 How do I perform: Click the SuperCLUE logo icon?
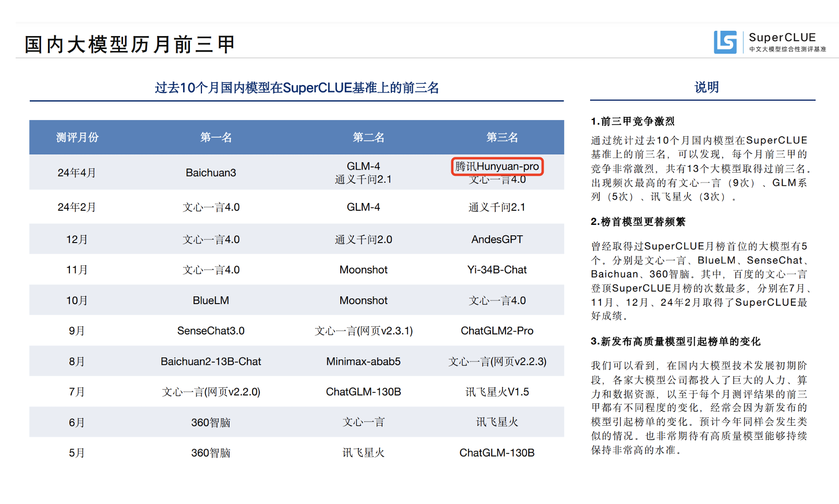click(x=725, y=42)
